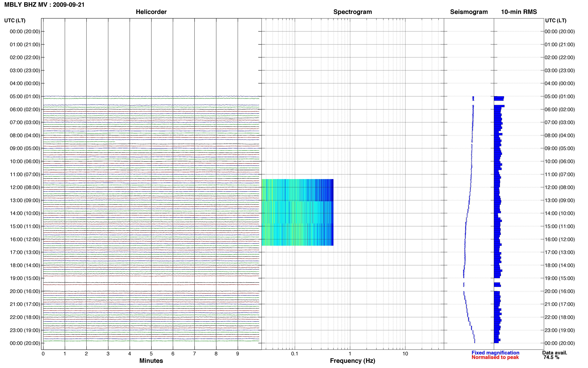This screenshot has width=588, height=368.
Task: Click the 'Data avail.' label
Action: coord(555,353)
